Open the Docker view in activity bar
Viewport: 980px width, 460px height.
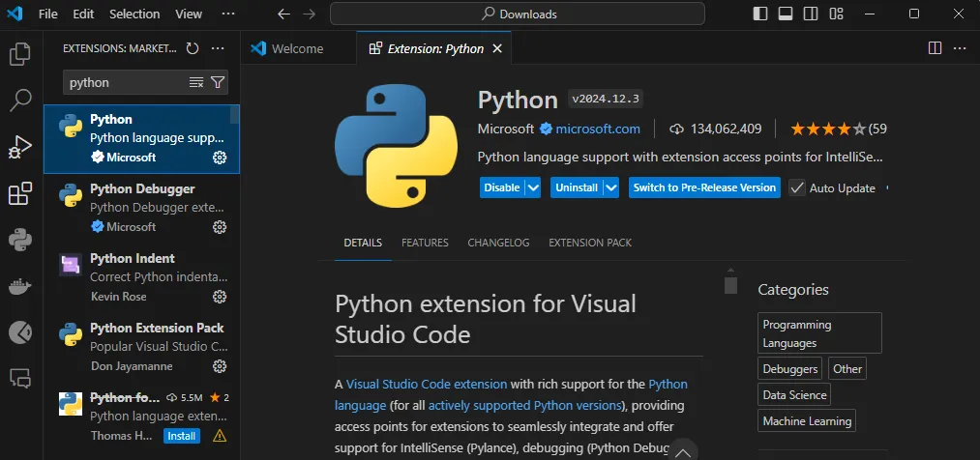click(x=20, y=286)
